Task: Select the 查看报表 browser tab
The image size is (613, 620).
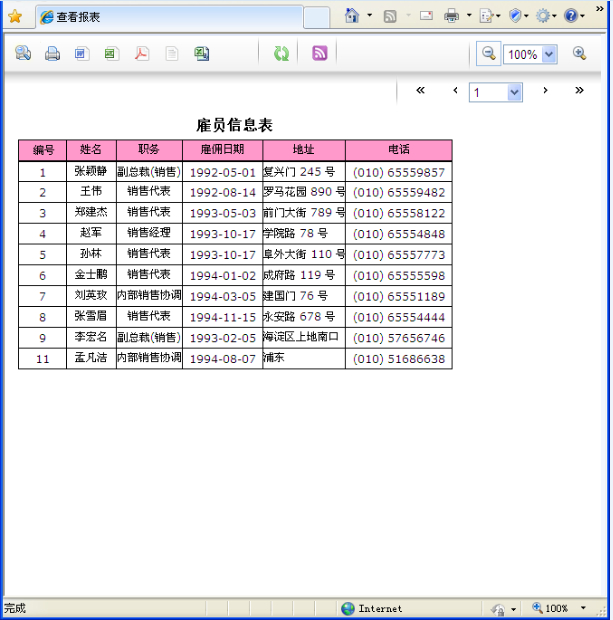Action: (x=169, y=17)
